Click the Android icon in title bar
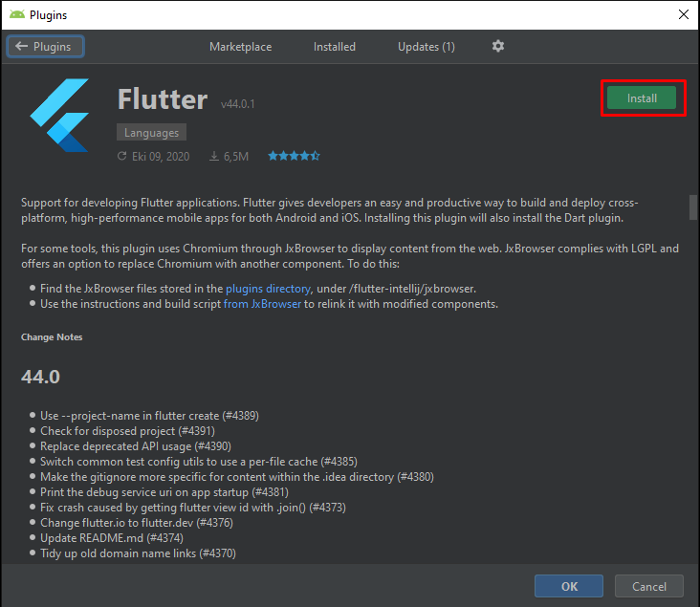 pos(16,14)
